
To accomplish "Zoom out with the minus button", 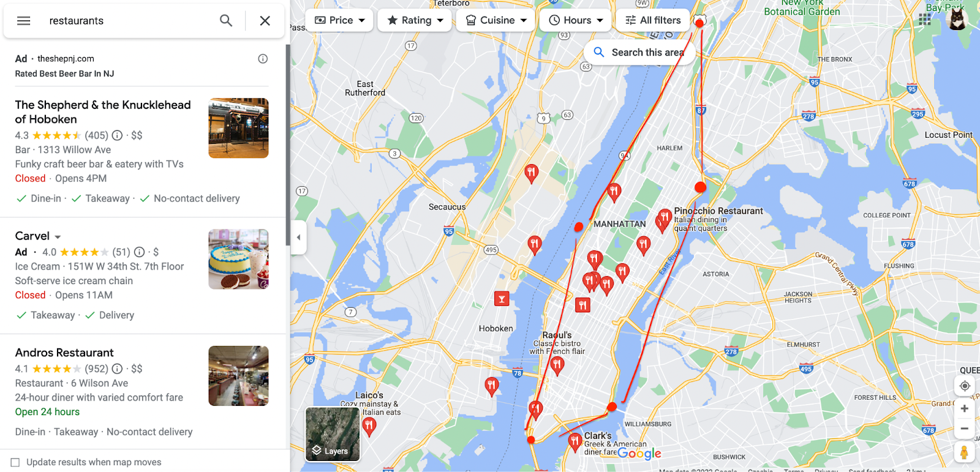I will (x=965, y=429).
